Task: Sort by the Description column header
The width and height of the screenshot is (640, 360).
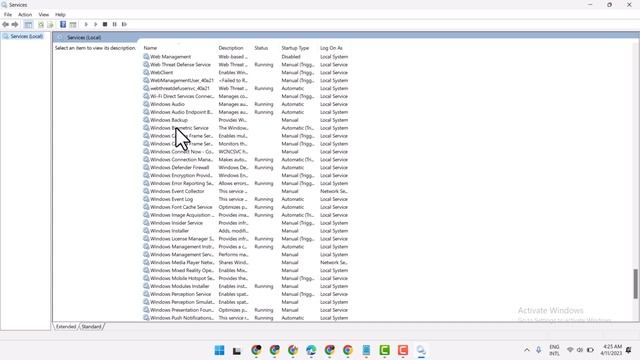Action: (231, 48)
